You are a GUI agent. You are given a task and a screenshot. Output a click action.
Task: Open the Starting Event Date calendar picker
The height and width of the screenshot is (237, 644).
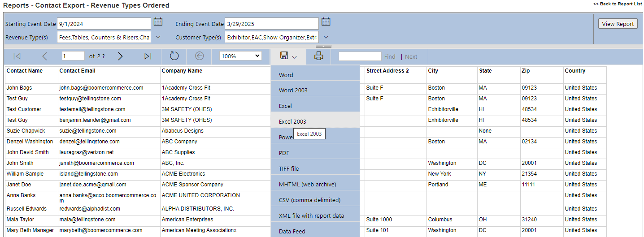pyautogui.click(x=158, y=22)
